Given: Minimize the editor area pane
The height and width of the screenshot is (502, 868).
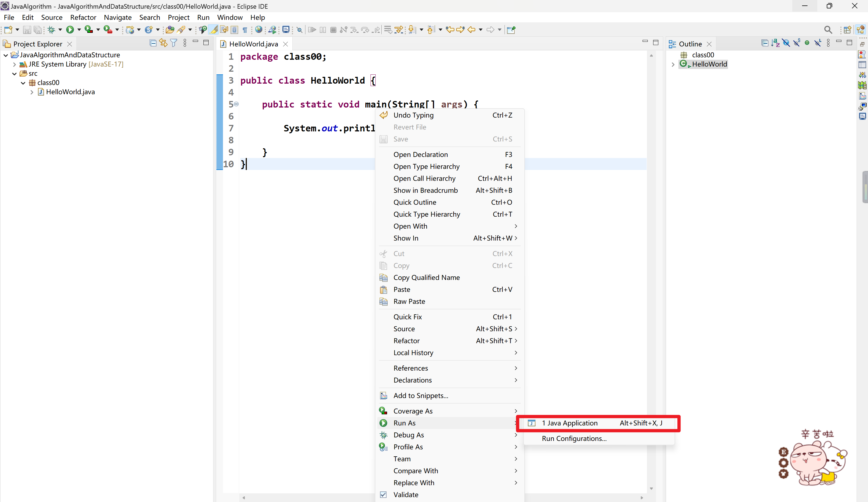Looking at the screenshot, I should click(x=645, y=42).
